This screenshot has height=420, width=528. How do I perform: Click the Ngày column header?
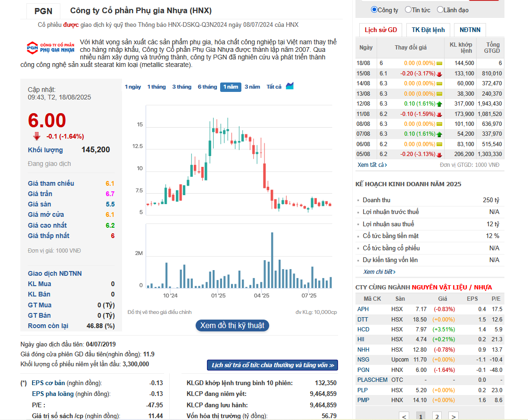366,48
